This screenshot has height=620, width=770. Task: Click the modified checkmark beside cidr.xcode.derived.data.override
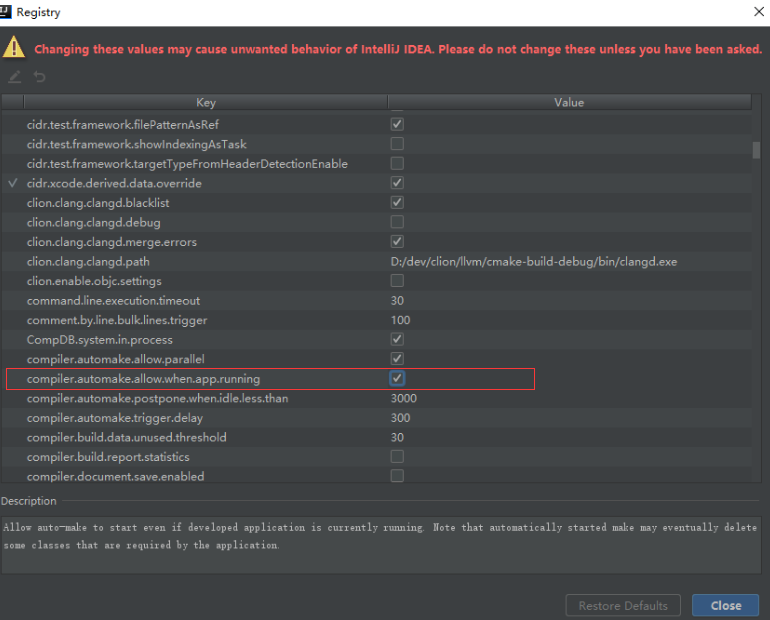(x=13, y=183)
